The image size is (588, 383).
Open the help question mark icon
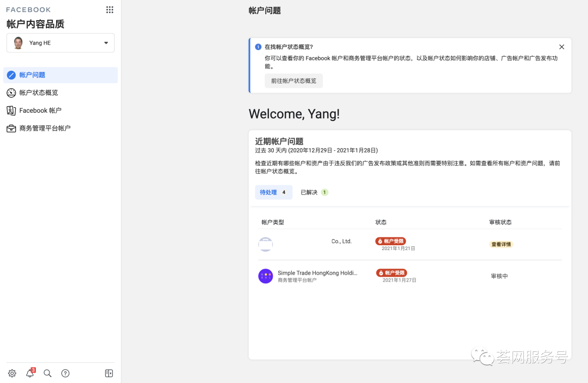click(65, 373)
